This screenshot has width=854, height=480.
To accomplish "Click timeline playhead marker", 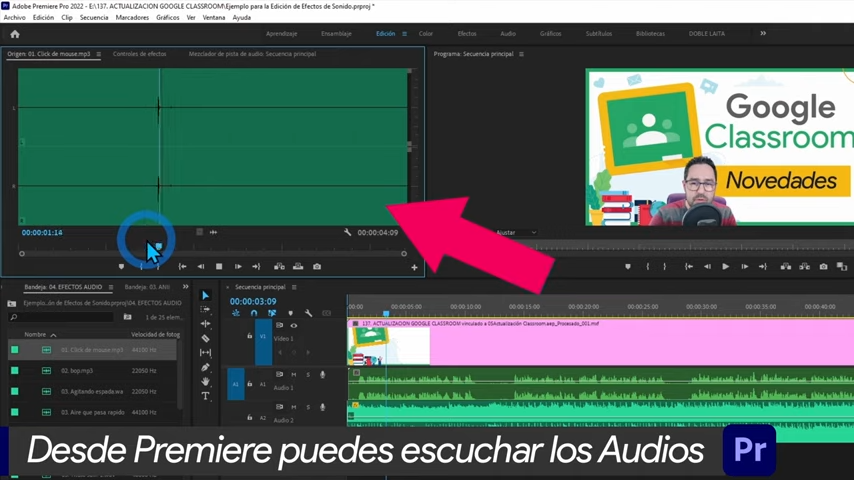I will (386, 313).
